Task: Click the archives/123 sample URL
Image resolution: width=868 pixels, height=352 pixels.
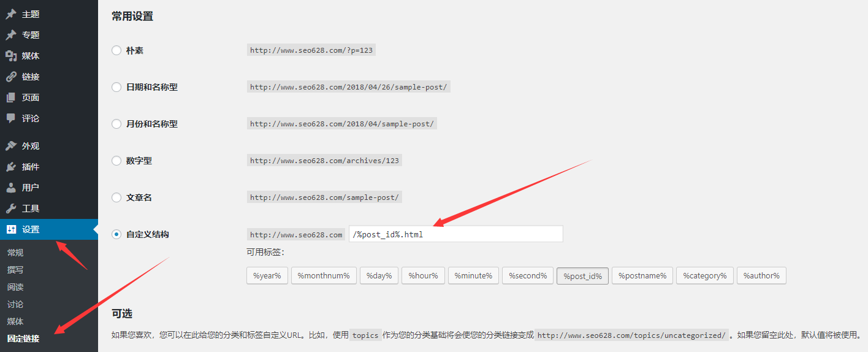Action: tap(325, 161)
